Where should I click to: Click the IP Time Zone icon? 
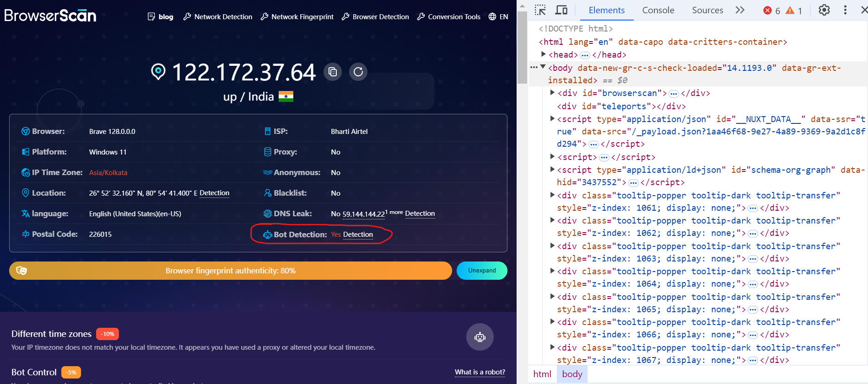coord(26,172)
